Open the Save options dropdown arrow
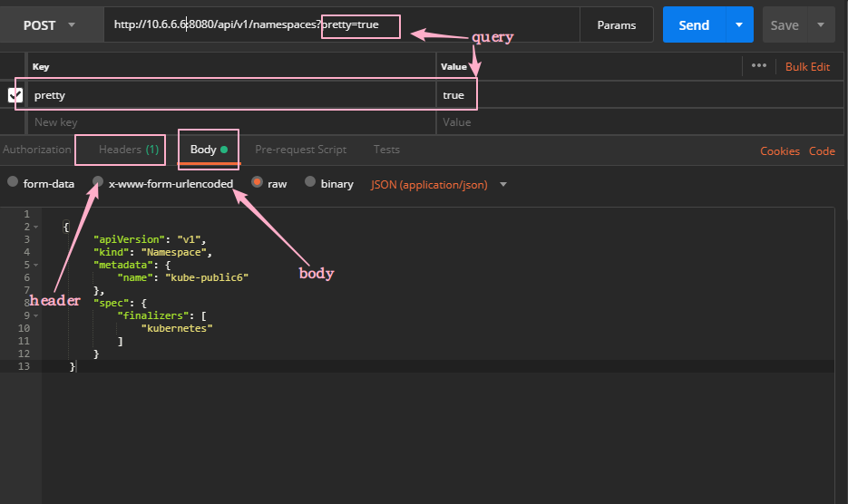 (821, 24)
